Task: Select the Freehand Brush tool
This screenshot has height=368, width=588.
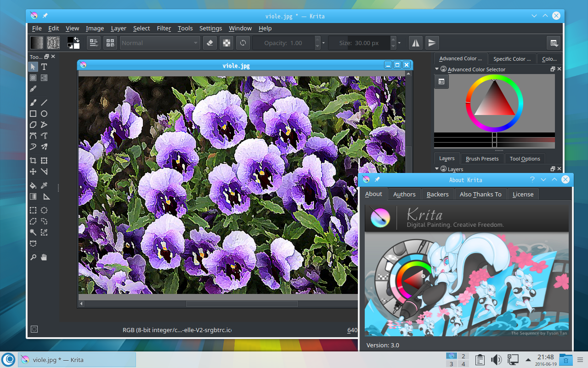Action: 33,103
